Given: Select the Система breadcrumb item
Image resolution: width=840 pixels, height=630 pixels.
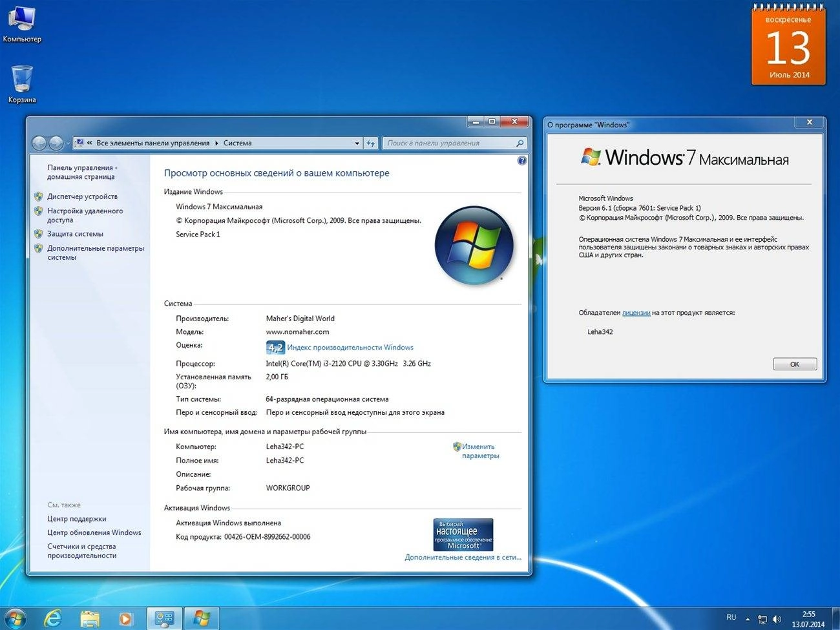Looking at the screenshot, I should (x=237, y=143).
